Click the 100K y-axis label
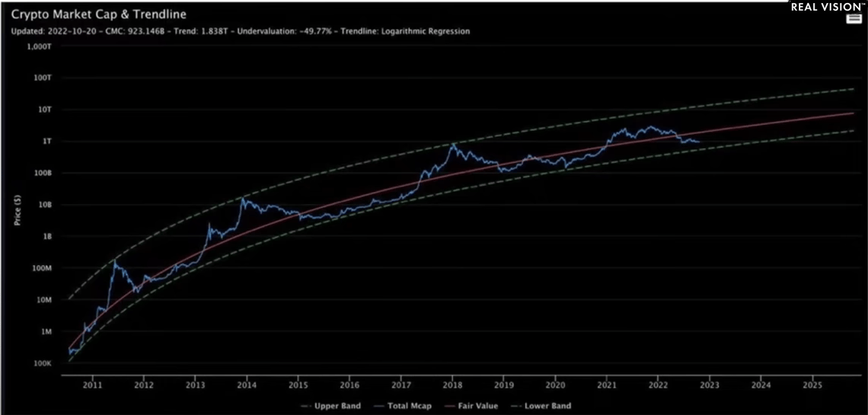The image size is (868, 415). coord(41,364)
